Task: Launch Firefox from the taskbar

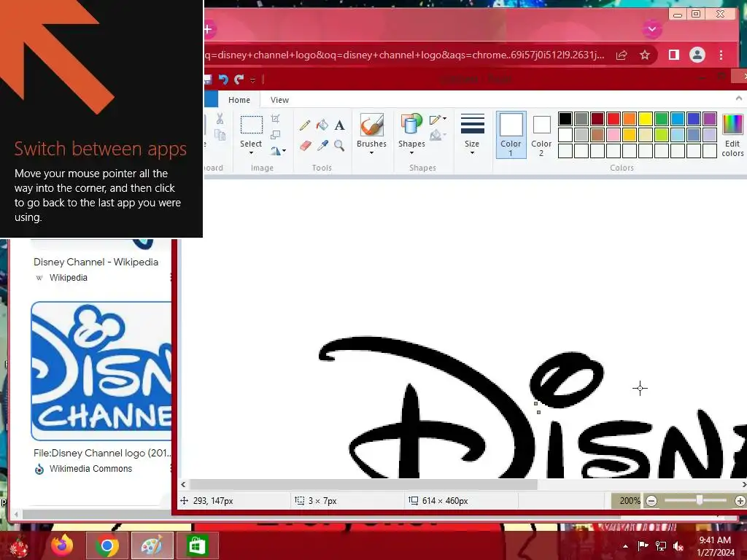Action: click(63, 545)
